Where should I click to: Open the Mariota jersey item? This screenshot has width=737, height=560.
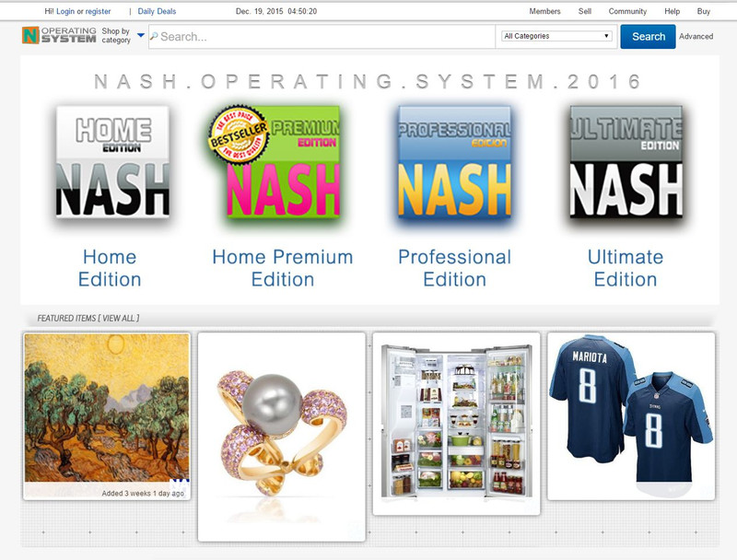coord(631,416)
